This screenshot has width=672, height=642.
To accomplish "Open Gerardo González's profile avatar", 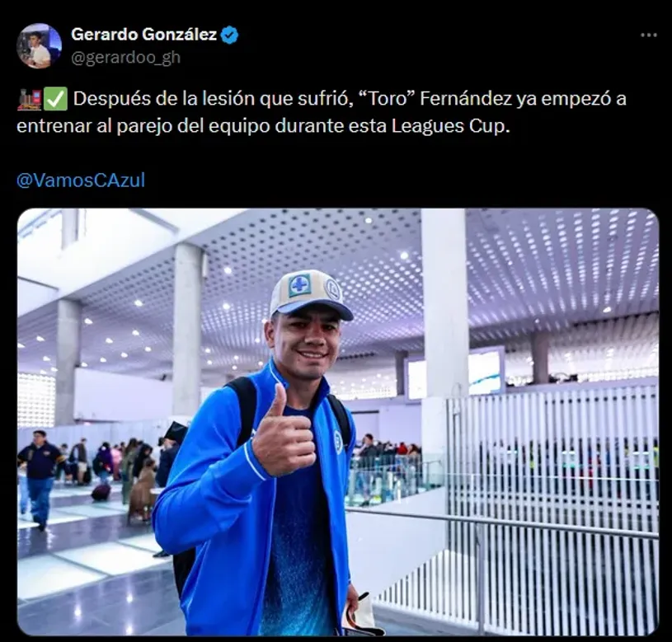I will tap(39, 46).
